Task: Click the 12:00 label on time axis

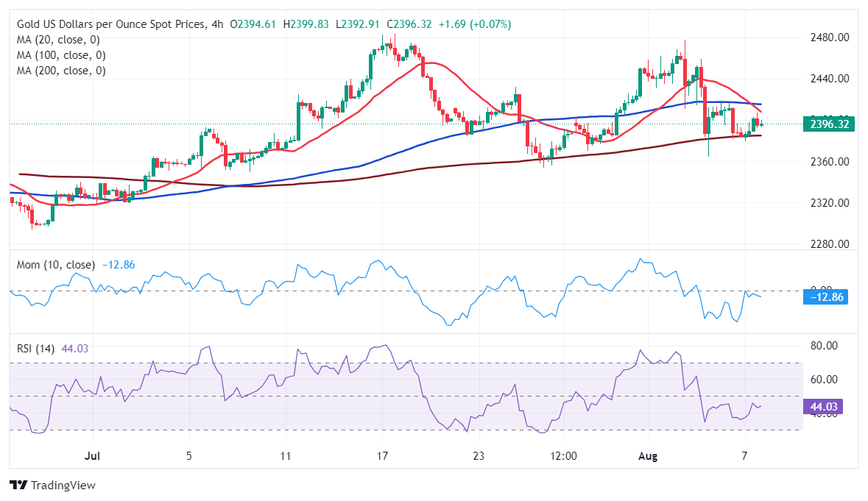Action: 563,456
